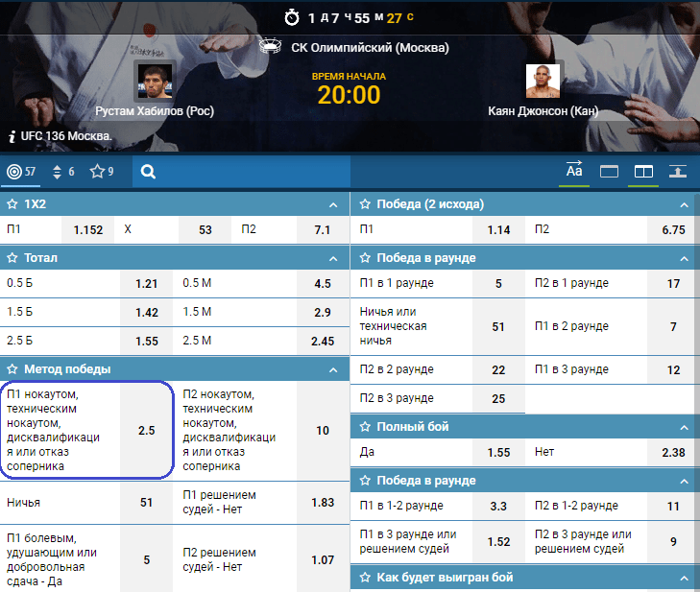Favorite the 1X2 market star
The image size is (700, 592).
pos(12,204)
